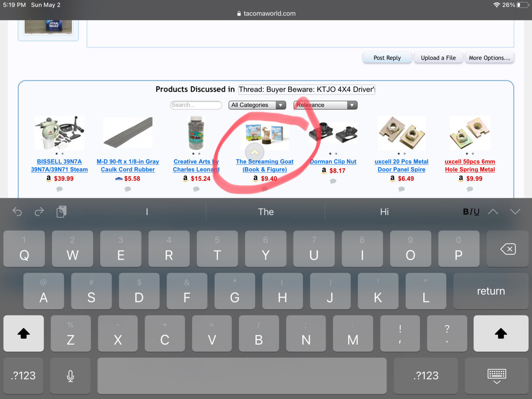This screenshot has height=399, width=532.
Task: Open the BISSELL 39N7A Steam link
Action: point(59,165)
